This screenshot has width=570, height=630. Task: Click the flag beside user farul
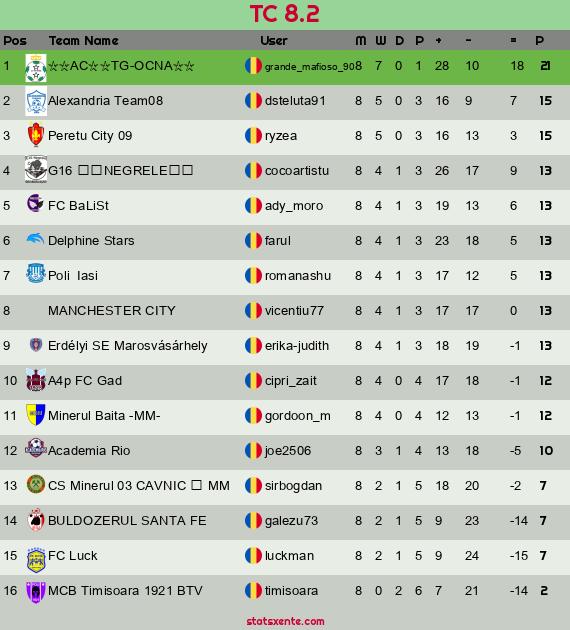click(253, 240)
